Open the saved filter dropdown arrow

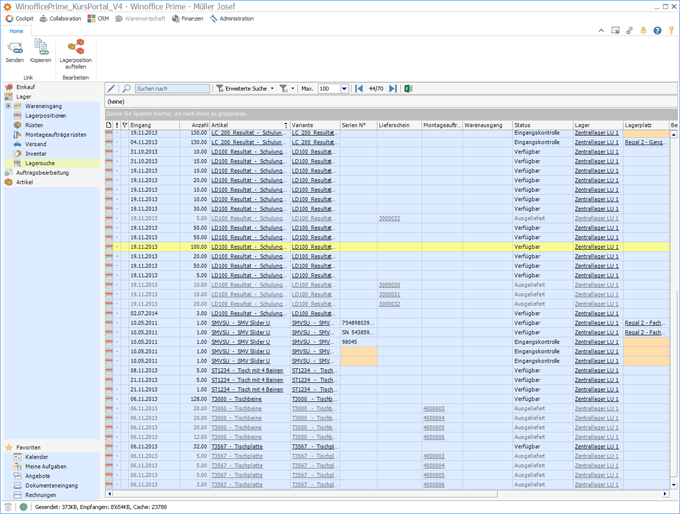[293, 88]
